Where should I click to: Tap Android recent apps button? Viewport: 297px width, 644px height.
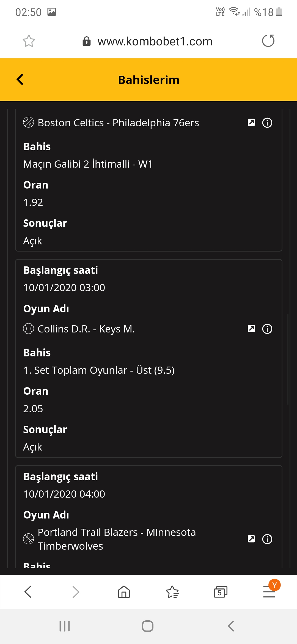click(65, 626)
